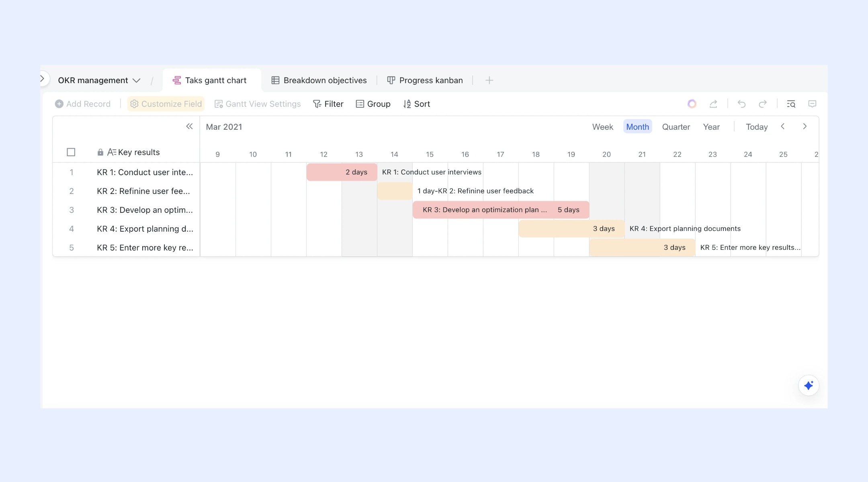The image size is (868, 482).
Task: Open the Filter options
Action: click(x=328, y=104)
